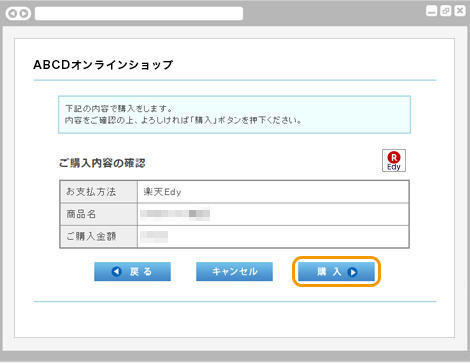Click the 戻る back button
Viewport: 470px width, 363px height.
[x=132, y=271]
